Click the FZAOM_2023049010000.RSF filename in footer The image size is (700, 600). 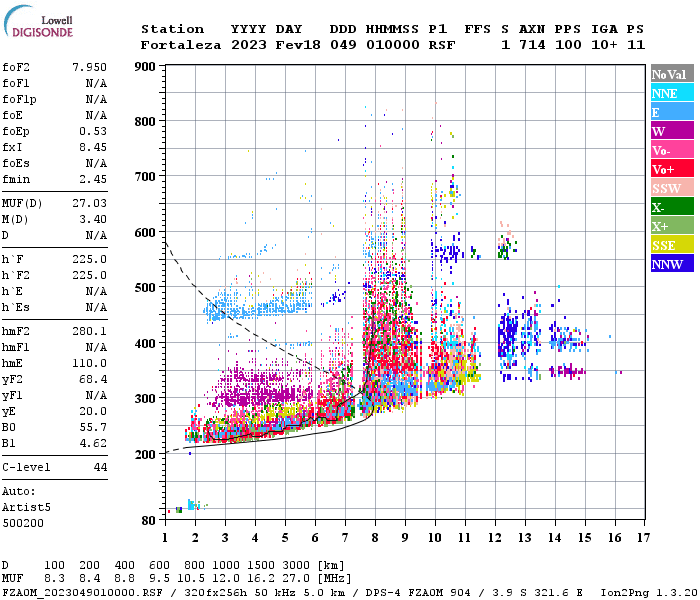(82, 593)
